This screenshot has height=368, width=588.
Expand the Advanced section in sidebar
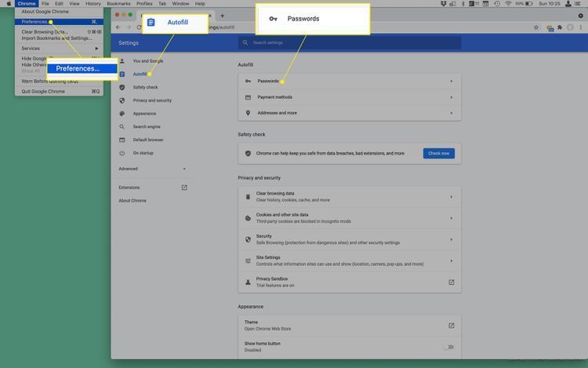point(153,169)
